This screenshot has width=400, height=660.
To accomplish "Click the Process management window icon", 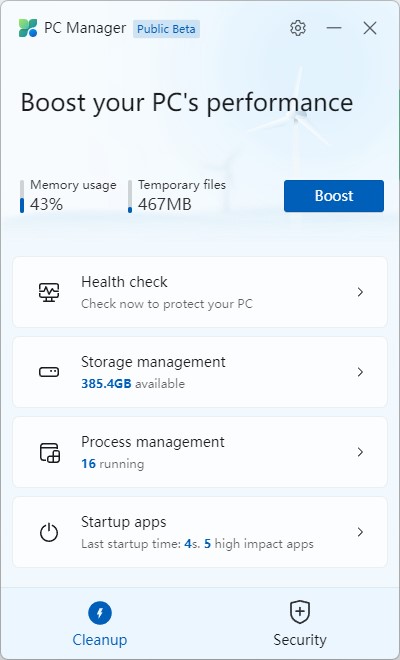I will [50, 452].
